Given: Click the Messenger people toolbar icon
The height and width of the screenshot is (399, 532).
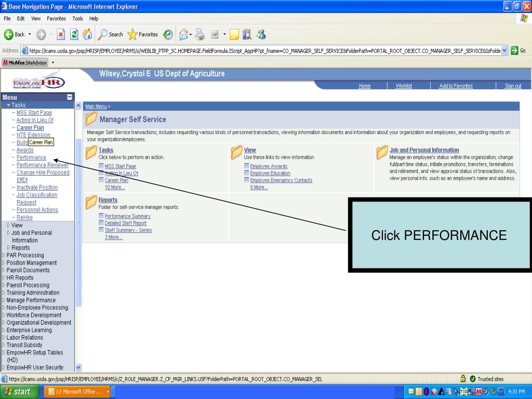Looking at the screenshot, I should point(261,34).
